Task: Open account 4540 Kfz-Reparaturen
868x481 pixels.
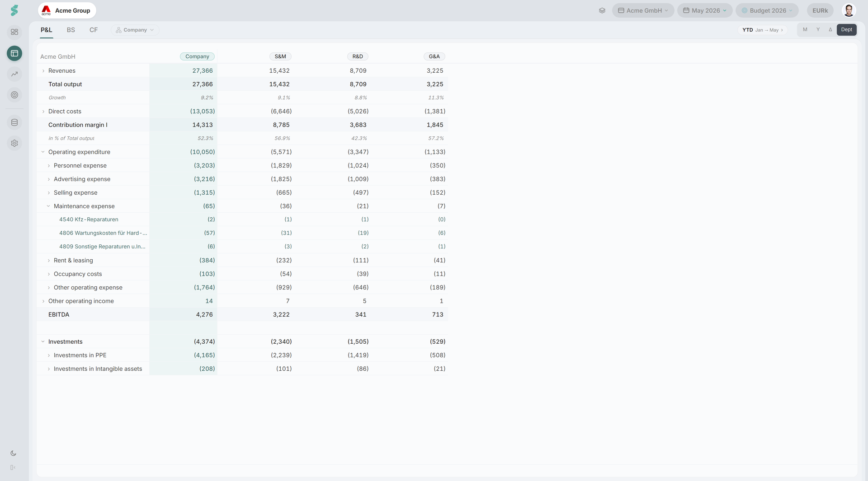Action: coord(89,219)
